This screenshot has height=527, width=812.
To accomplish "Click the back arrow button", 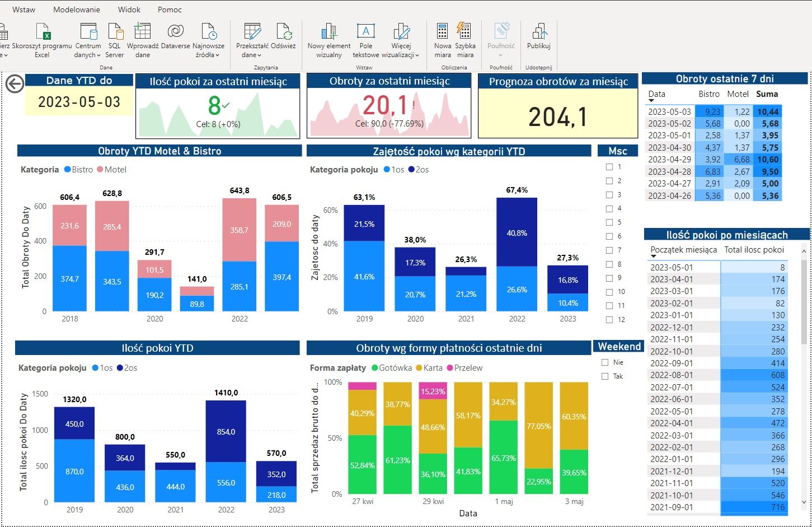I will click(15, 84).
